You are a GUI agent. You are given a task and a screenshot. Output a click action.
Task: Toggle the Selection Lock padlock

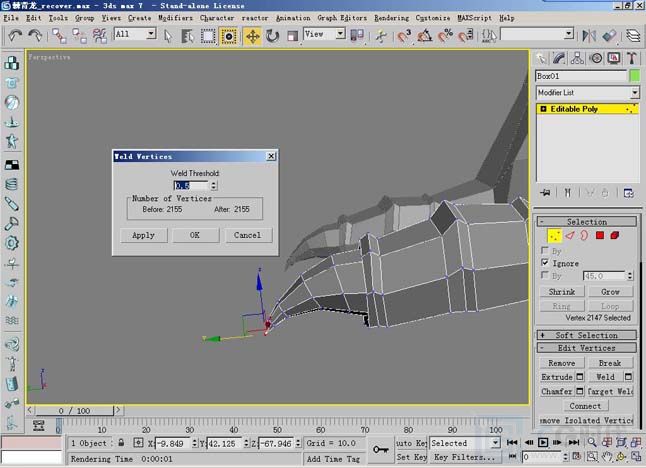(121, 443)
